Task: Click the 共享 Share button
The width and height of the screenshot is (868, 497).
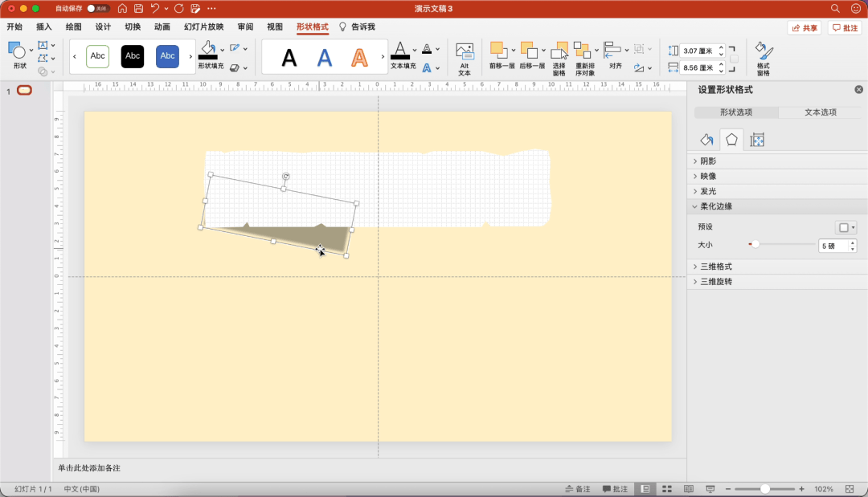Action: click(x=804, y=27)
